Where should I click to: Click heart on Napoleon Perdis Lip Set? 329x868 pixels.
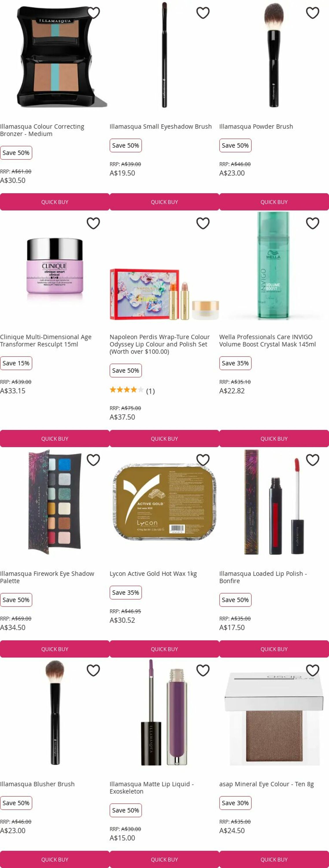[x=203, y=223]
